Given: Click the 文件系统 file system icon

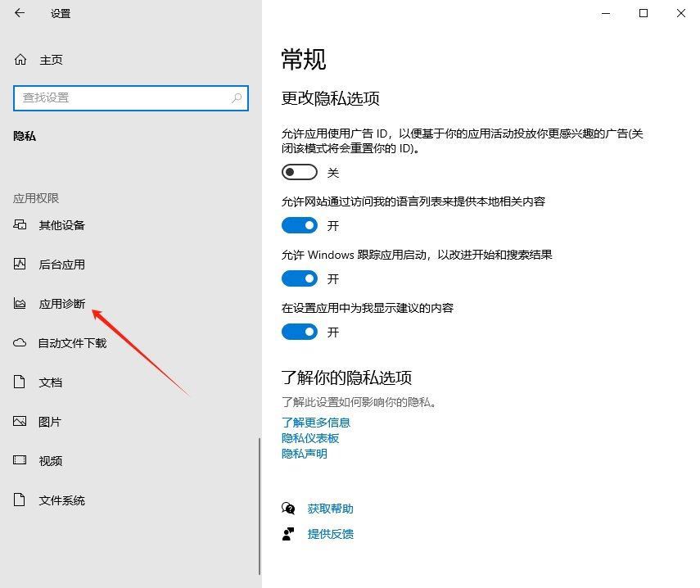Looking at the screenshot, I should coord(20,500).
